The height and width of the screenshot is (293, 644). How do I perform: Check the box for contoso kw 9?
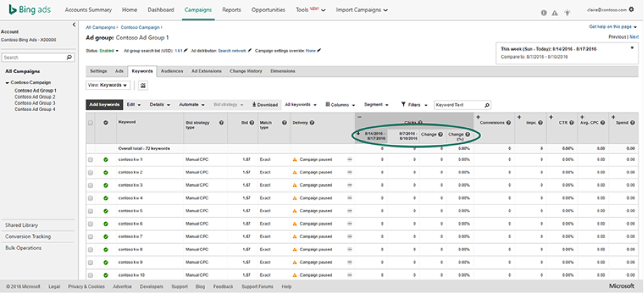(91, 262)
